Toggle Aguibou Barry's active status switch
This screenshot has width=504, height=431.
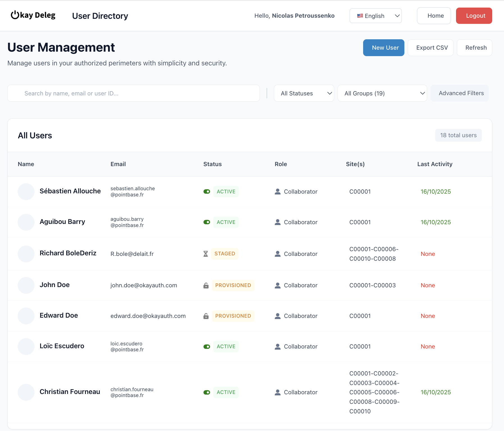[x=207, y=222]
